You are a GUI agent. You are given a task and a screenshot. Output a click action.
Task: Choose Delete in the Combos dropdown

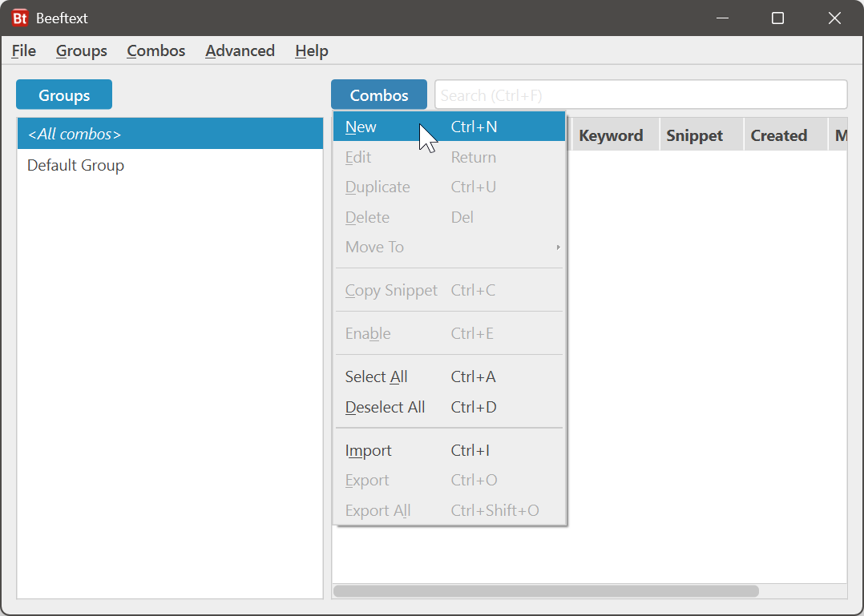450,217
